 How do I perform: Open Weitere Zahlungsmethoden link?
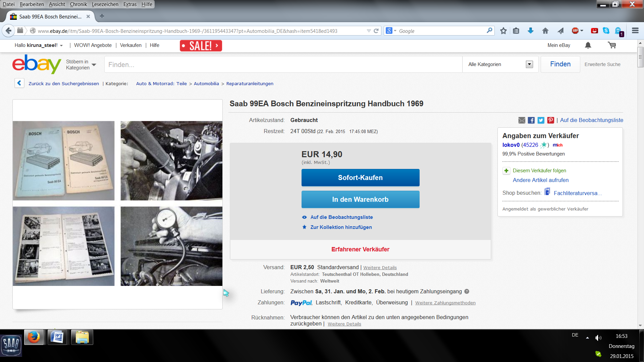click(x=445, y=303)
